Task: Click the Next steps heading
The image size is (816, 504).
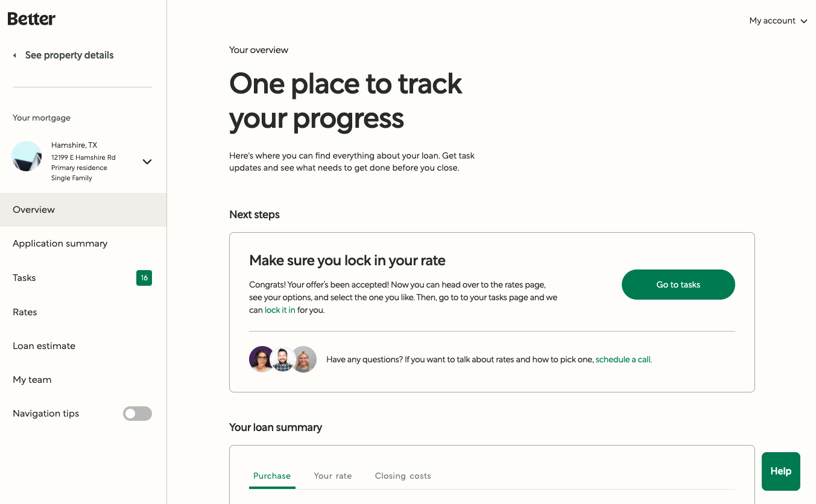Action: click(x=255, y=215)
